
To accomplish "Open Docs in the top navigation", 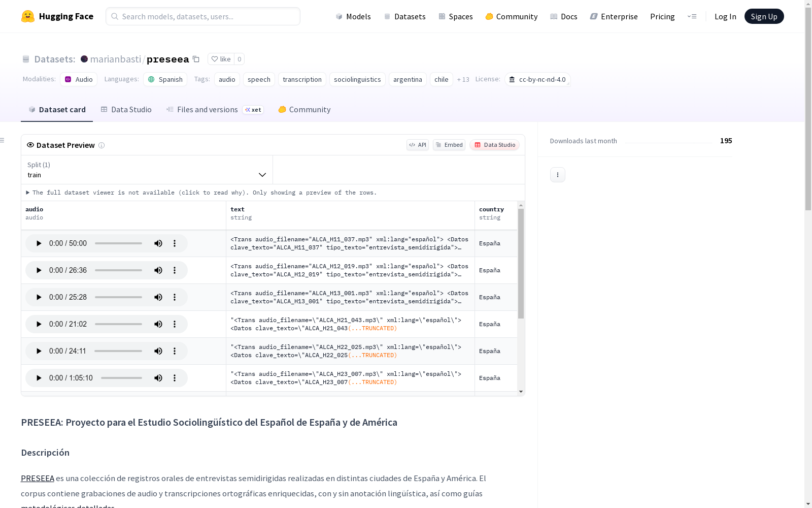I will [564, 16].
